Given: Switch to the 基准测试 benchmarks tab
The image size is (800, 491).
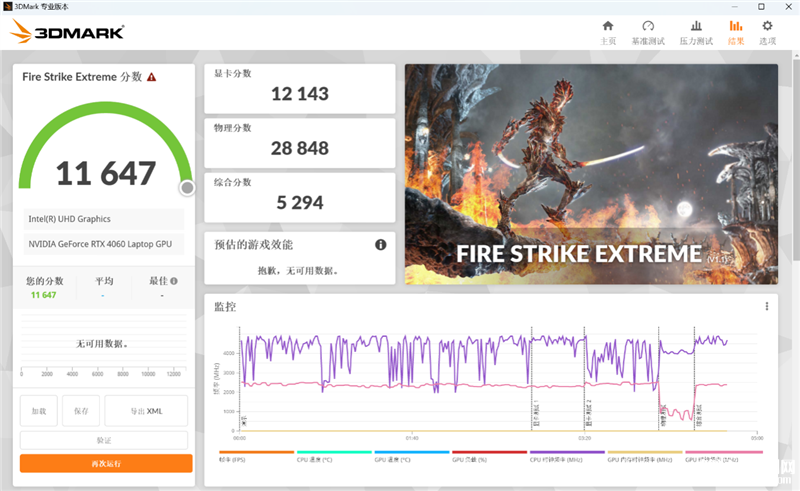Looking at the screenshot, I should pos(648,33).
